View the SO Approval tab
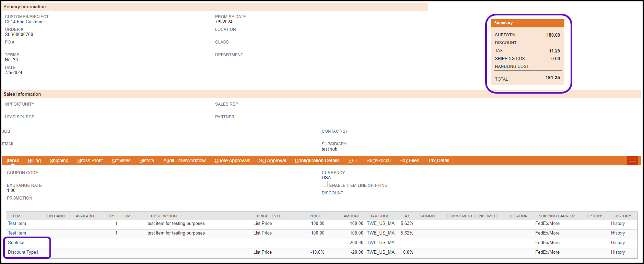The height and width of the screenshot is (264, 644). pyautogui.click(x=272, y=160)
